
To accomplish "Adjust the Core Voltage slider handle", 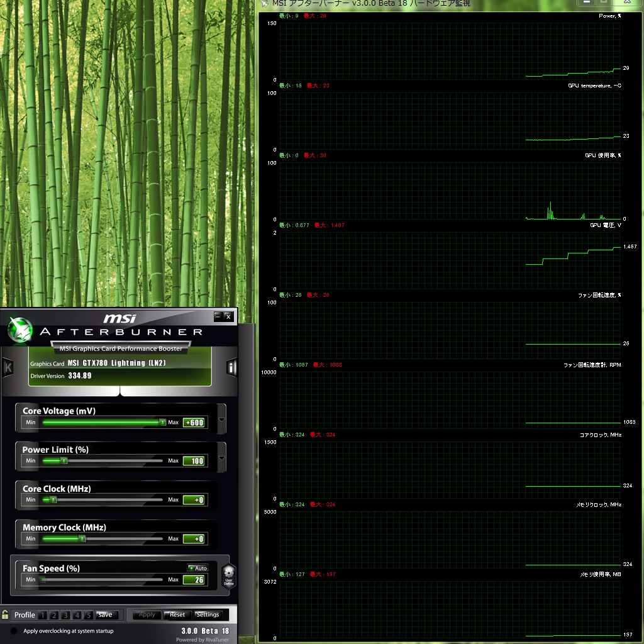I will pos(163,422).
